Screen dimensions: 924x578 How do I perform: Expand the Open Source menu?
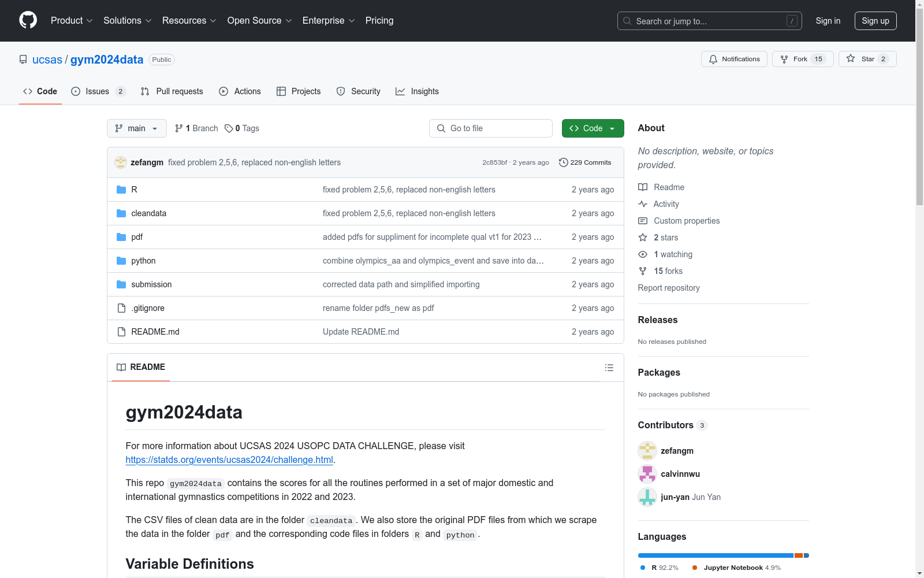260,21
